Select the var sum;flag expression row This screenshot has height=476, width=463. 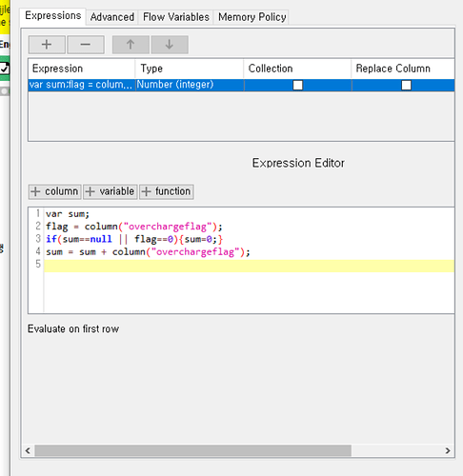point(241,85)
